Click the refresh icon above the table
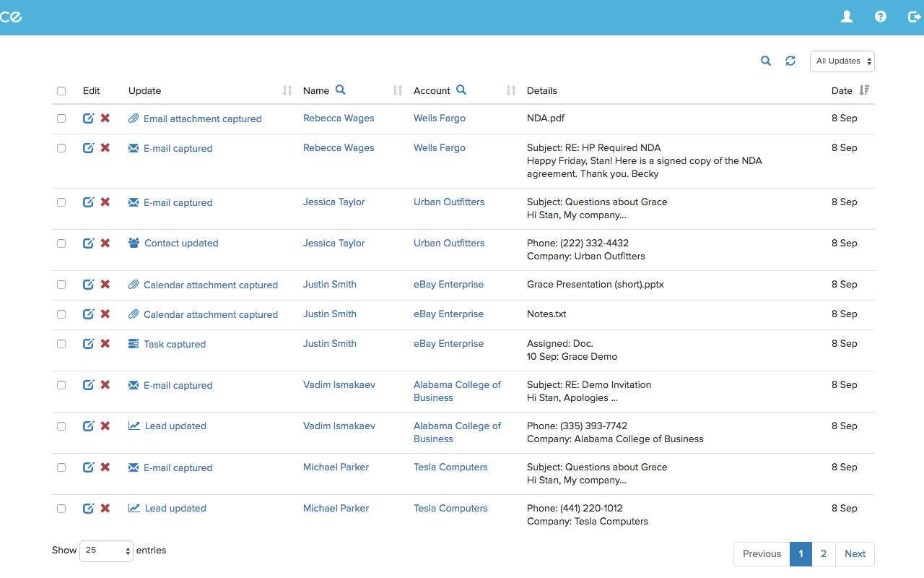The width and height of the screenshot is (924, 578). click(x=790, y=61)
